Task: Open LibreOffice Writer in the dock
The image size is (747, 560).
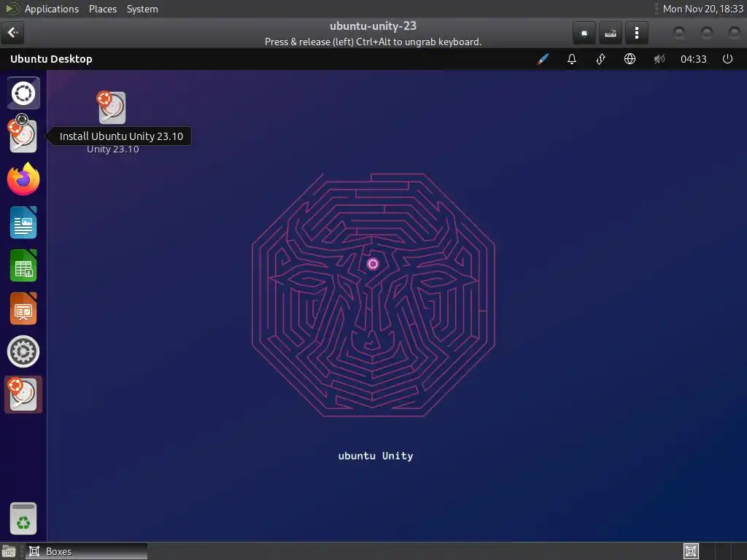Action: (x=23, y=222)
